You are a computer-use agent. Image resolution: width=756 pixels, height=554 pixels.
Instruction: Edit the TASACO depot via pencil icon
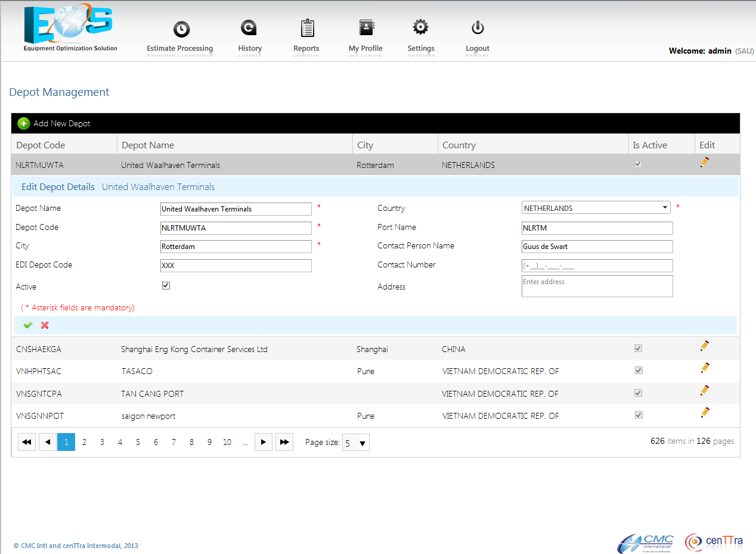(x=705, y=368)
